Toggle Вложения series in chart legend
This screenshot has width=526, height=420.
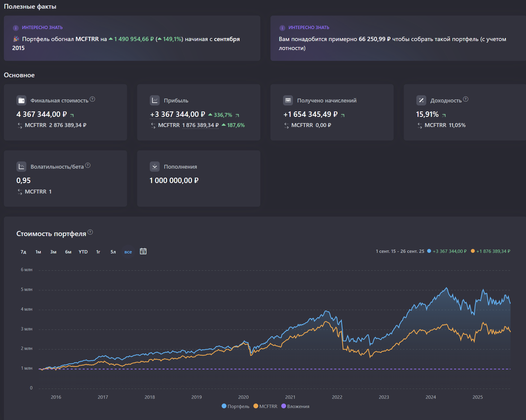295,406
